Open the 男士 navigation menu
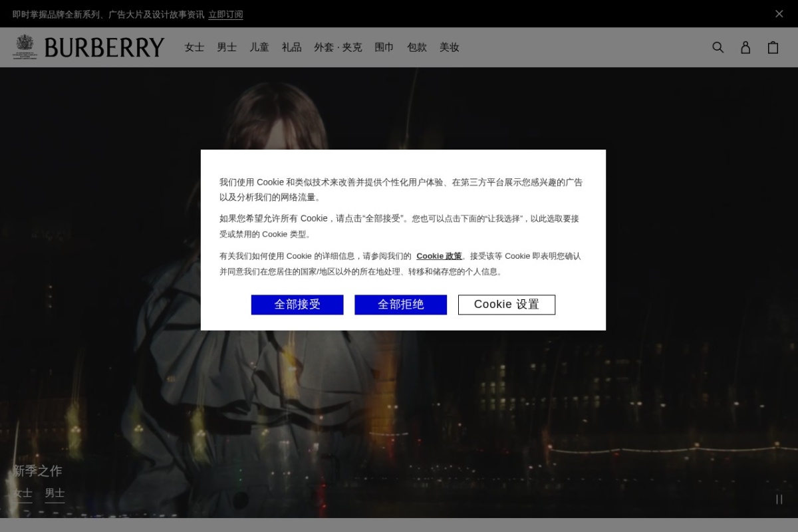This screenshot has width=798, height=532. point(227,47)
